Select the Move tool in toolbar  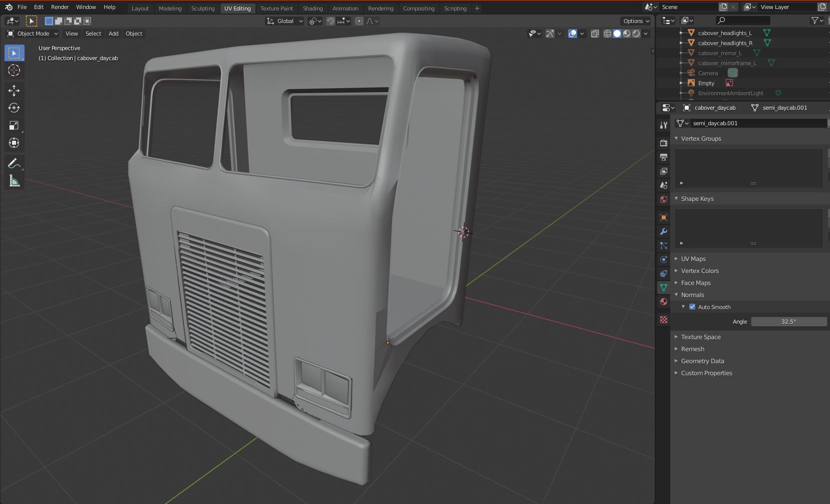point(14,90)
